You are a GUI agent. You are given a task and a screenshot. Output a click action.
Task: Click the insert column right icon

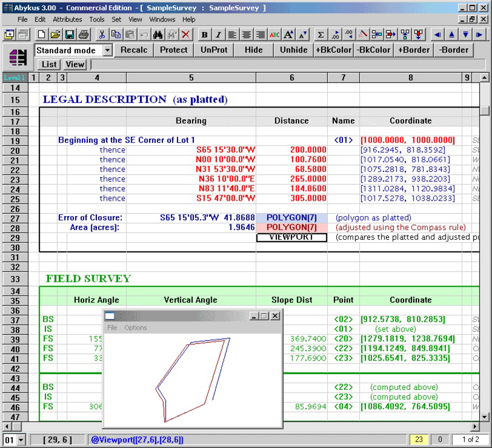(x=391, y=35)
